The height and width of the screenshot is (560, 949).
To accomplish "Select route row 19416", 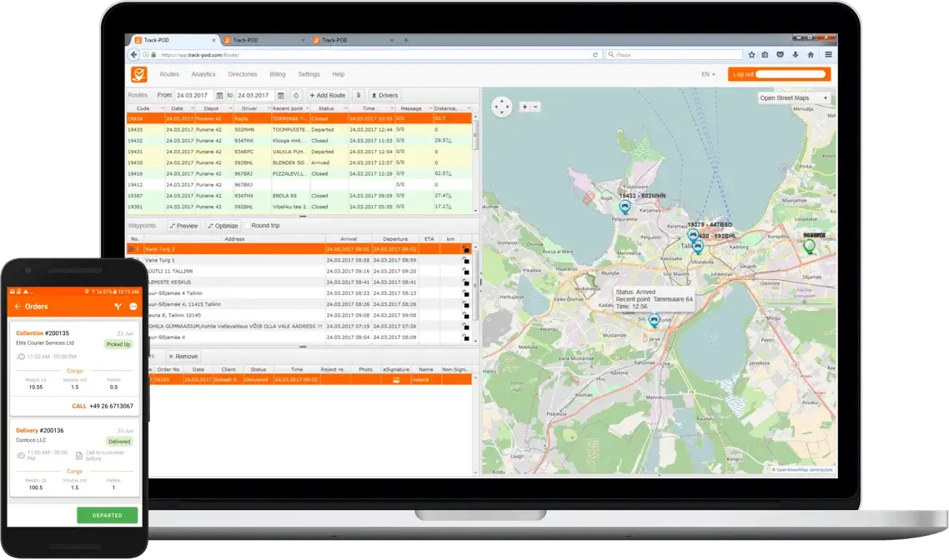I will coord(299,173).
